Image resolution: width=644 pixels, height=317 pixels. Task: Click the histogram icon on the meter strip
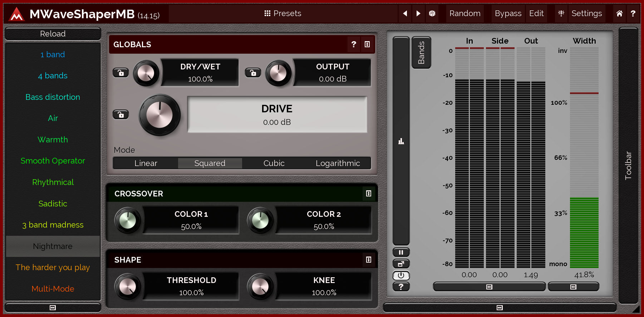(x=401, y=141)
